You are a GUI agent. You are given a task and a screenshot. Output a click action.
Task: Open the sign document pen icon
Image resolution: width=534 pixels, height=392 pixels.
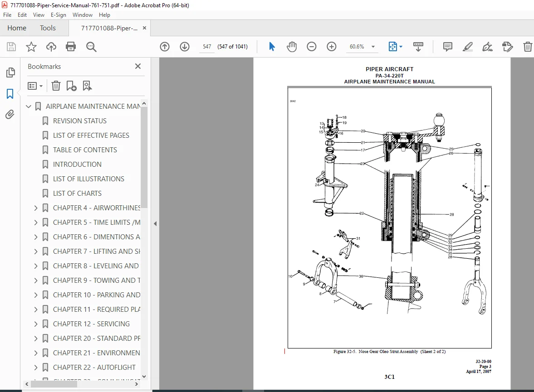coord(487,47)
